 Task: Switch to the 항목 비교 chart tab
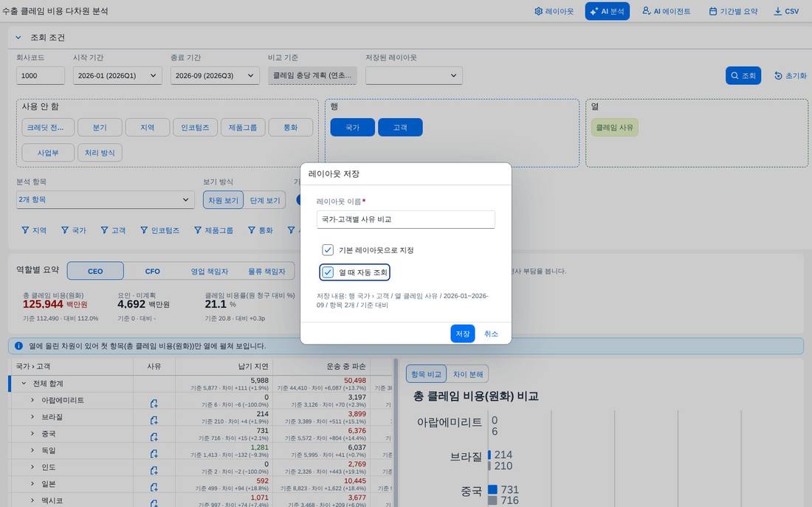pos(426,374)
